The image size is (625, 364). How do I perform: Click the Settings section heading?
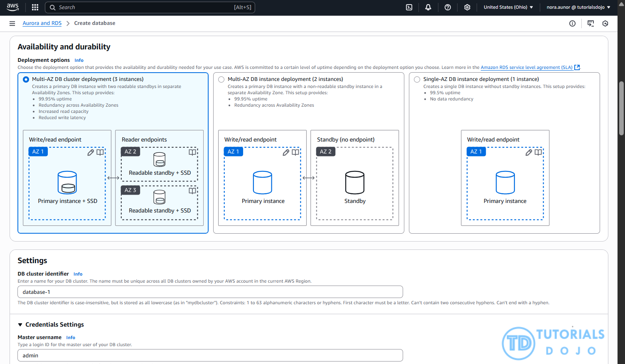[32, 261]
